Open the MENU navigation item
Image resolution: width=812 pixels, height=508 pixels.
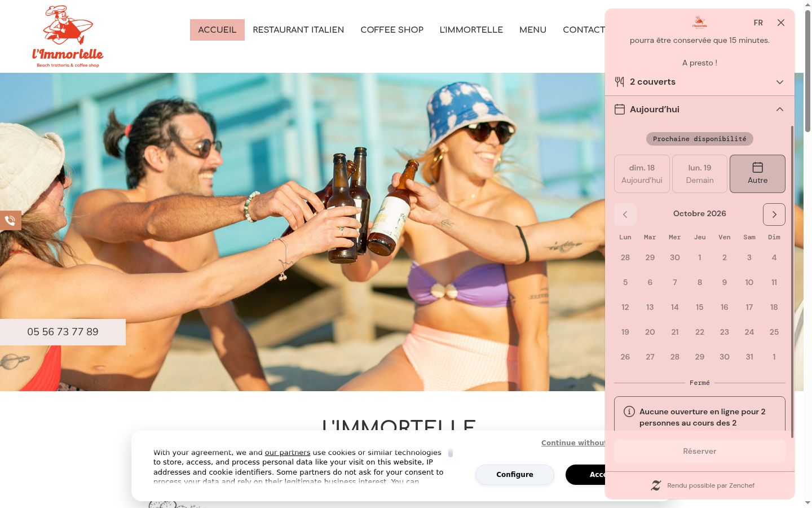click(533, 30)
